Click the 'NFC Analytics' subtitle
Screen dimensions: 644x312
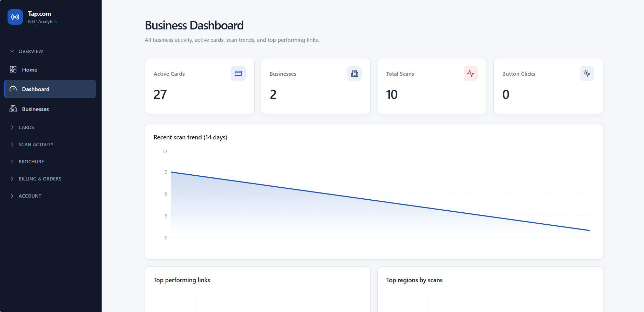[42, 22]
